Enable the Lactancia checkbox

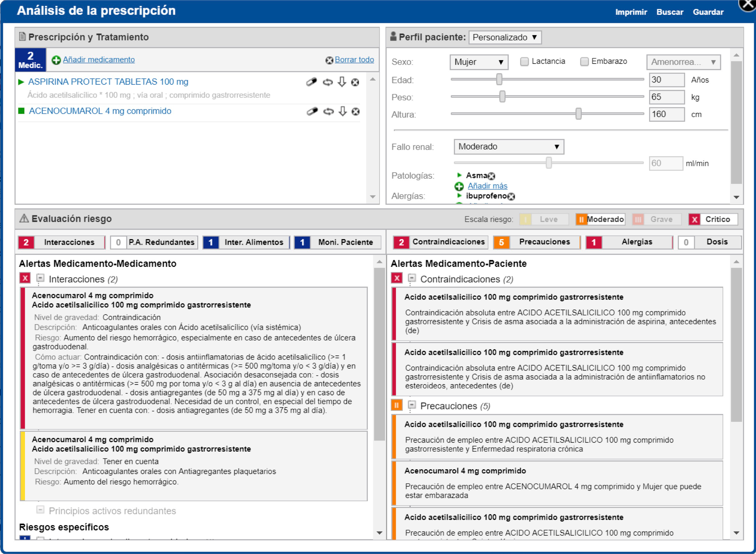[524, 61]
